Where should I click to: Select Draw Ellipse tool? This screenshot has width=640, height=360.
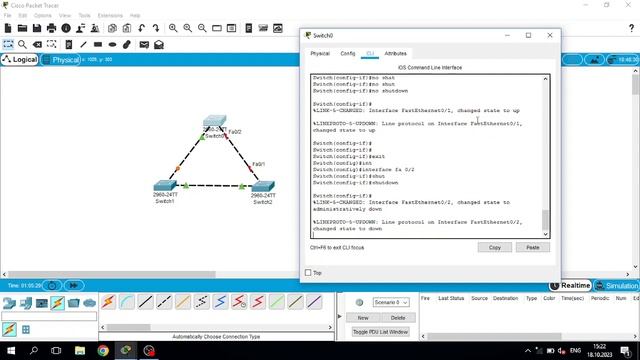click(x=113, y=44)
